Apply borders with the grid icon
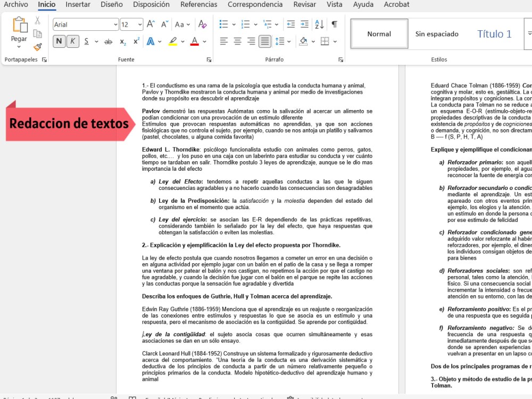 (x=325, y=41)
